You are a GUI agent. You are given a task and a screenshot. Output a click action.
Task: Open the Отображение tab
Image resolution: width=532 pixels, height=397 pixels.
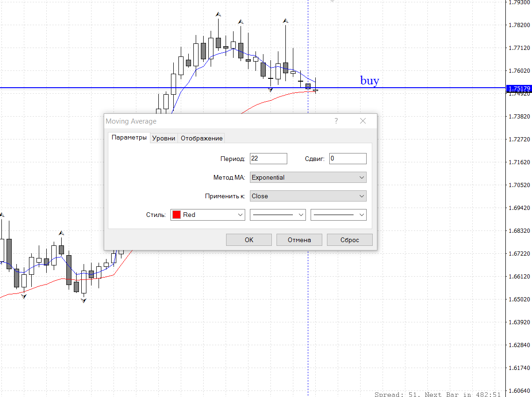(x=201, y=138)
